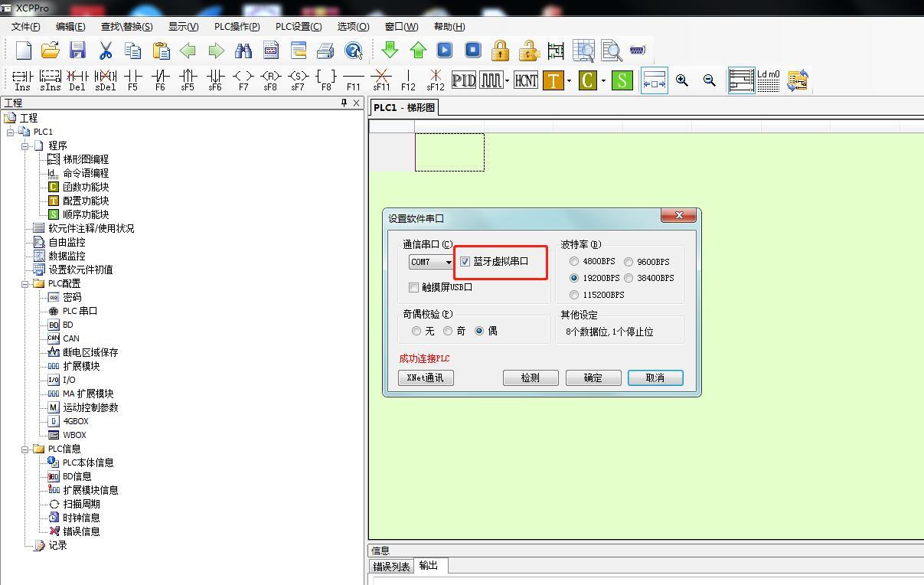Select the HCNT high-speed counter icon

(x=526, y=80)
